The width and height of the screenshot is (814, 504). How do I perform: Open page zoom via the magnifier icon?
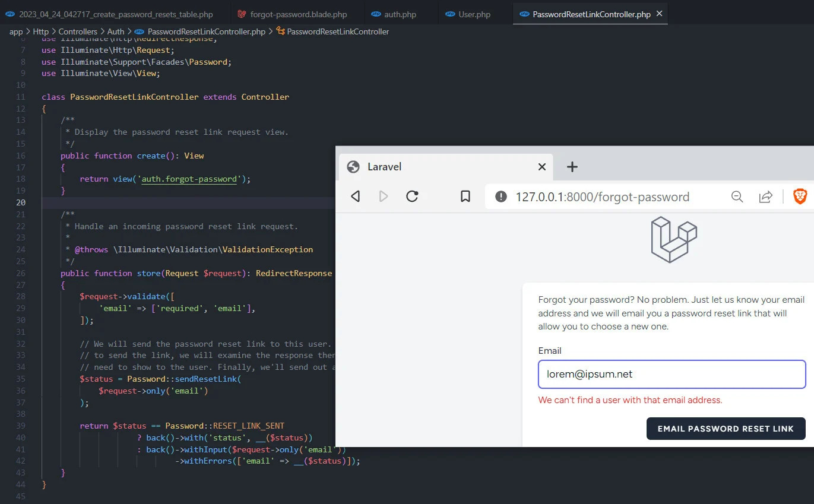pyautogui.click(x=737, y=196)
